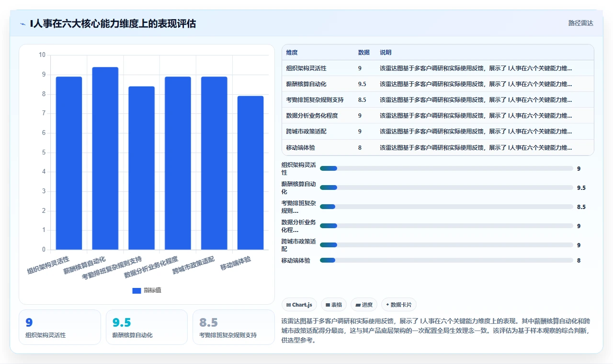Screen dimensions: 613x364
Task: Click the 跨城市政策适配 chart bar
Action: [x=214, y=163]
